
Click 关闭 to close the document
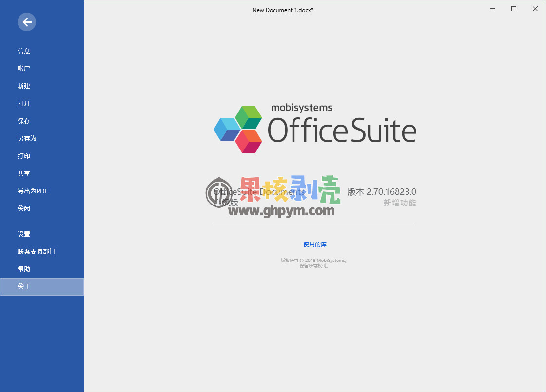24,208
